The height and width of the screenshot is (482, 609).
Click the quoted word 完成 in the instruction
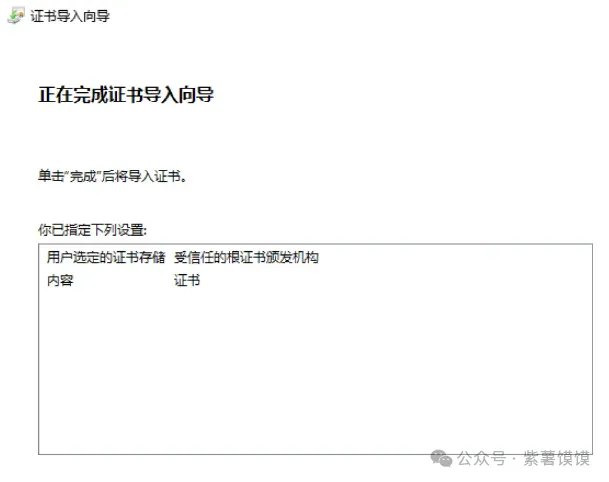point(83,177)
